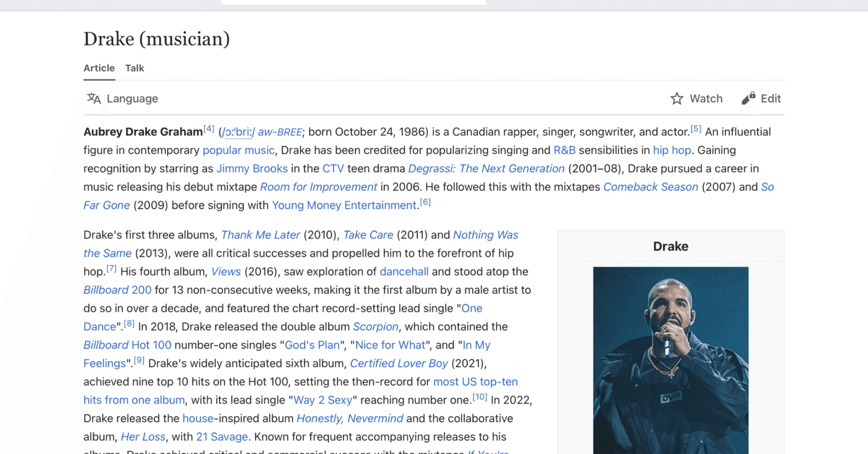Open the Thank Me Later link
Screen dimensions: 868x454
(261, 235)
